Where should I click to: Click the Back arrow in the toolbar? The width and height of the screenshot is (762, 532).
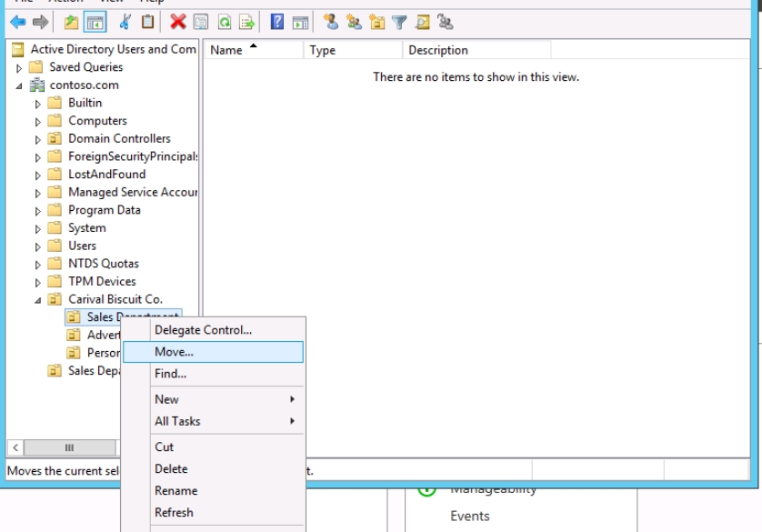pyautogui.click(x=17, y=22)
